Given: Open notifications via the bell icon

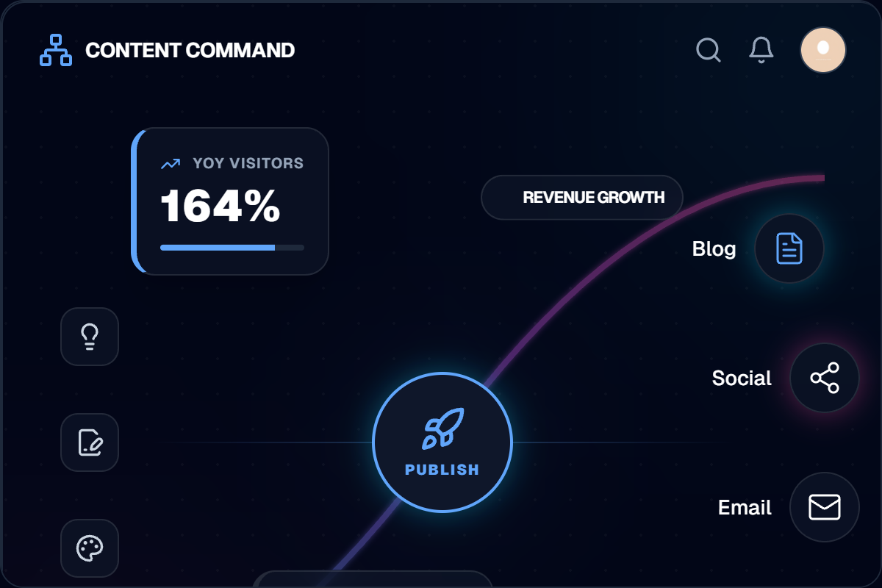Looking at the screenshot, I should [761, 50].
